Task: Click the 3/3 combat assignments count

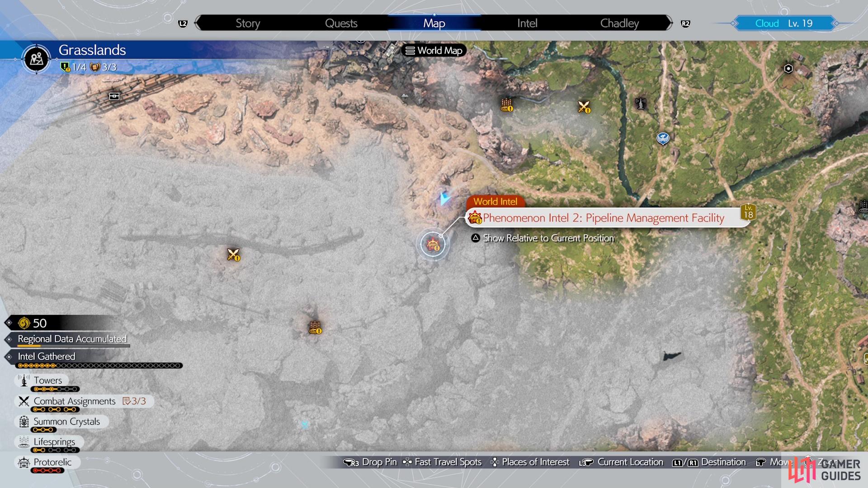Action: click(x=134, y=401)
